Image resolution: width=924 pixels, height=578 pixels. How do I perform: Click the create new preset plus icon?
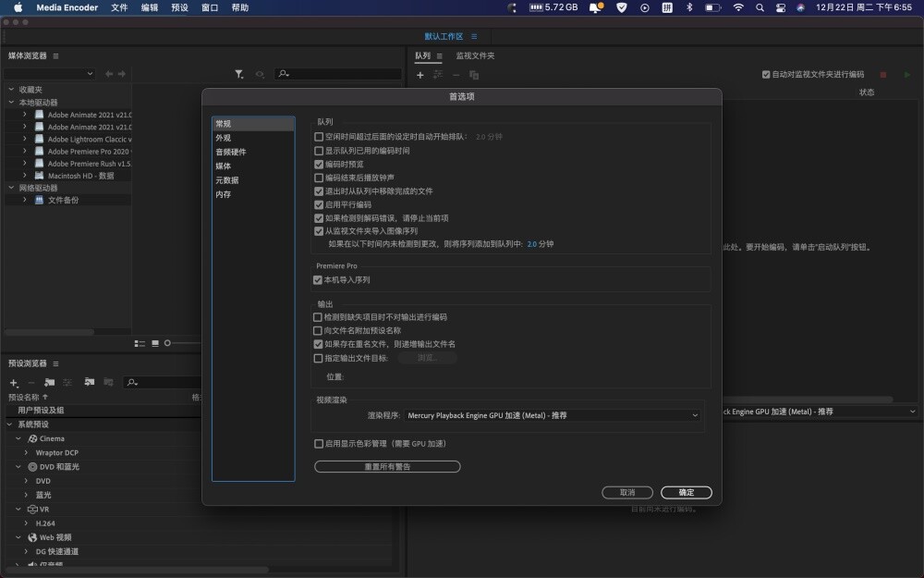coord(14,383)
